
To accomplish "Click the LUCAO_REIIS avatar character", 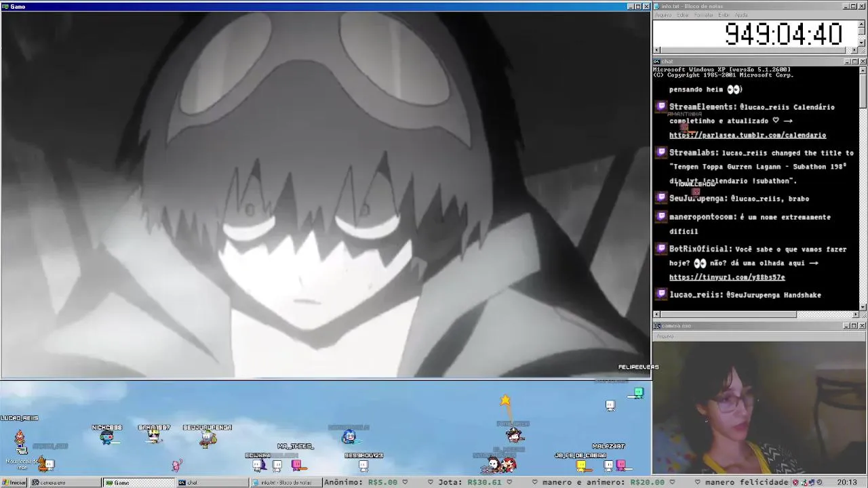I will (x=19, y=437).
